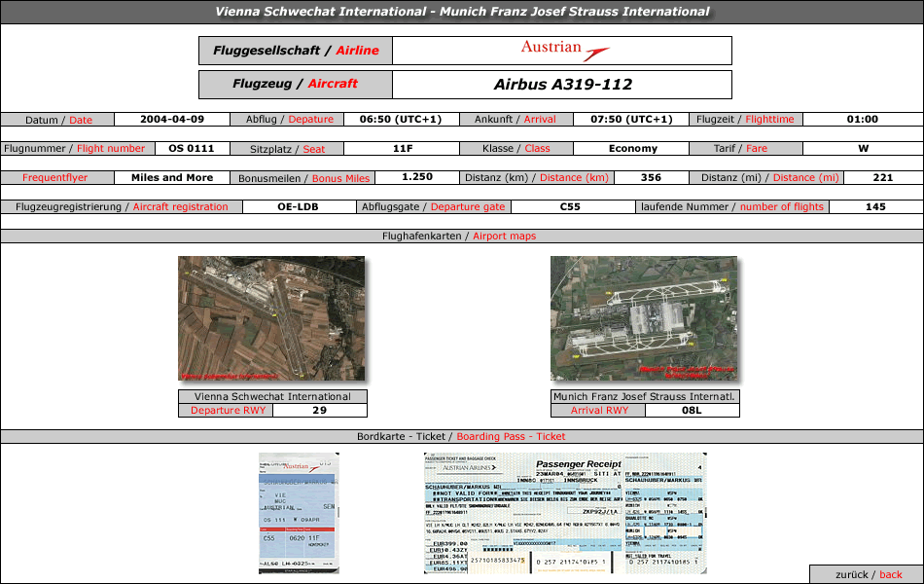Click bonus miles value 1.250
The width and height of the screenshot is (924, 584).
417,177
